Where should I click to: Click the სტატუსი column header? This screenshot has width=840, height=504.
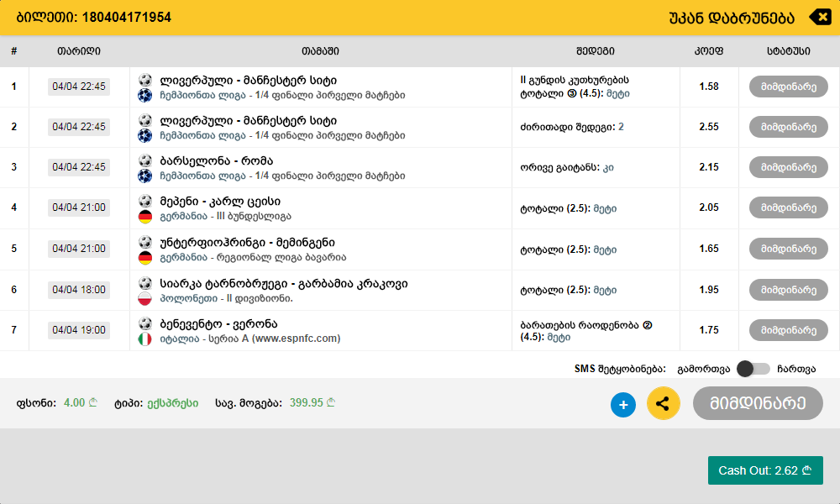tap(788, 51)
